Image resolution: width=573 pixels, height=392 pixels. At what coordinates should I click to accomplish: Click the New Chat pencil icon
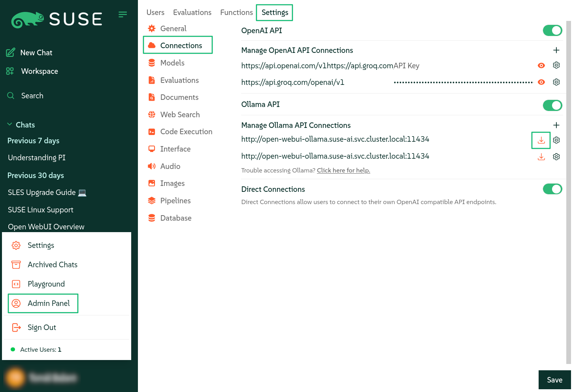[11, 53]
